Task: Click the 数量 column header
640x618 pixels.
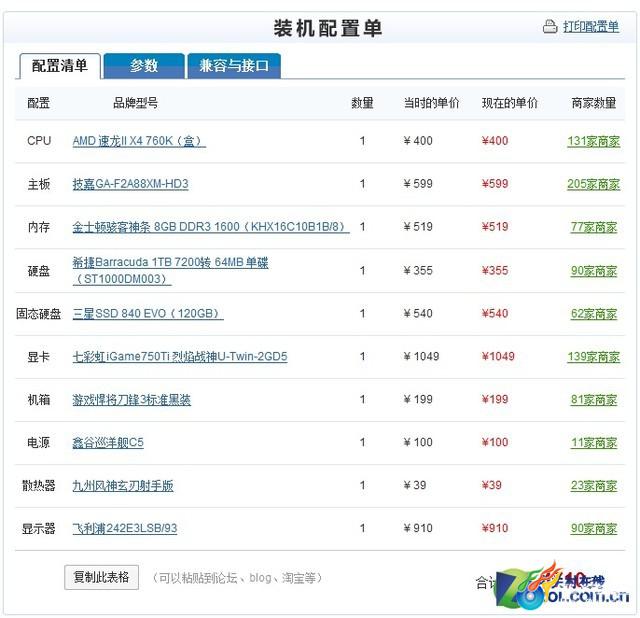Action: [362, 103]
